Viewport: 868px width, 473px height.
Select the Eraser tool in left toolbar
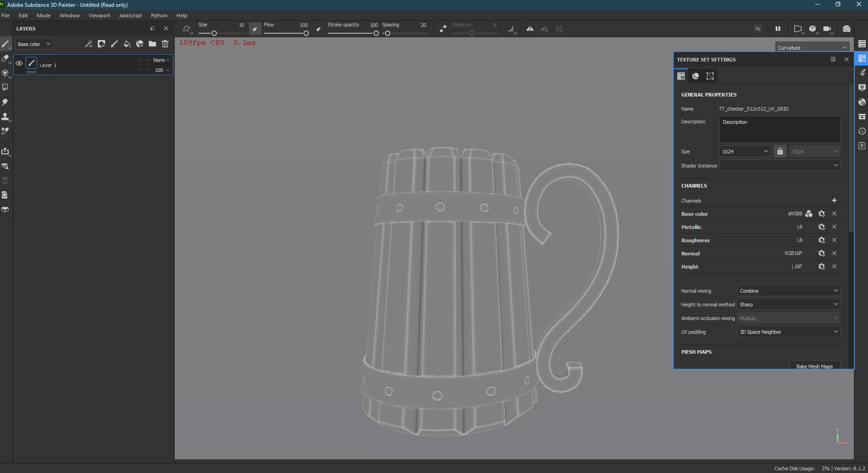[x=5, y=59]
